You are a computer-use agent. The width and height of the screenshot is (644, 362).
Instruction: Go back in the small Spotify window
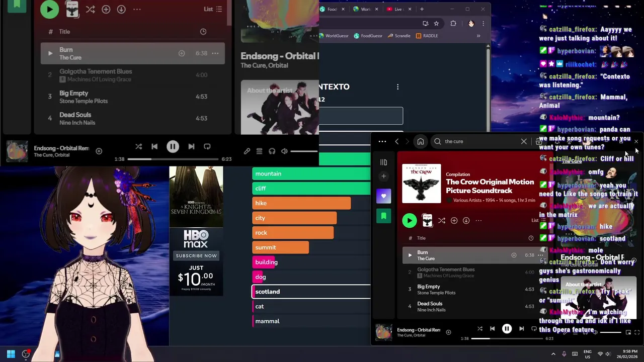(x=396, y=141)
